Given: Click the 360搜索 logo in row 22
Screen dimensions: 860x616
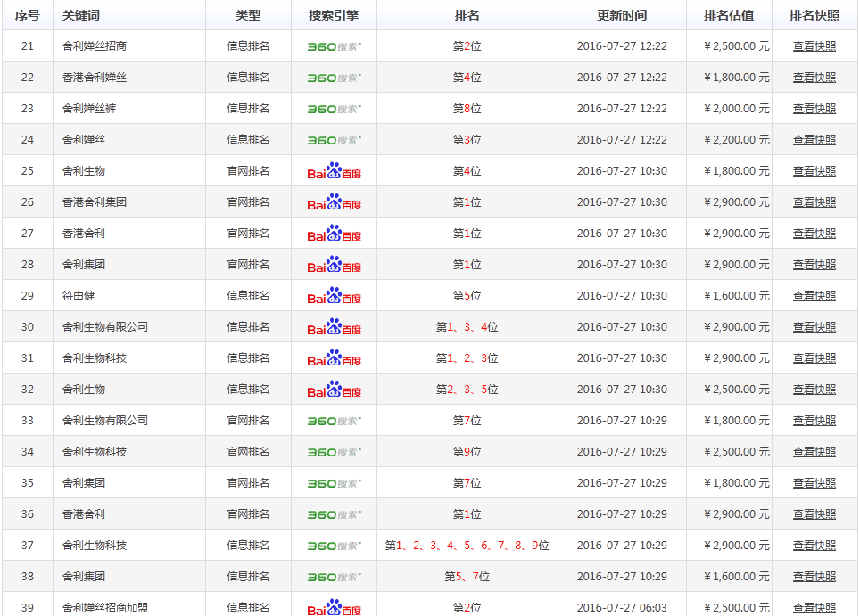Looking at the screenshot, I should point(334,78).
